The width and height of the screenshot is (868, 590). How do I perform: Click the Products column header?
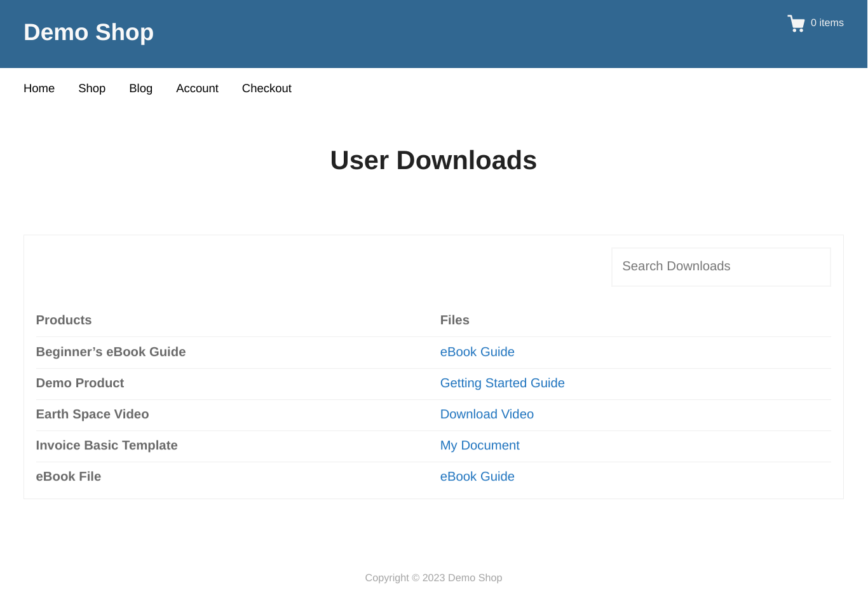pyautogui.click(x=64, y=320)
